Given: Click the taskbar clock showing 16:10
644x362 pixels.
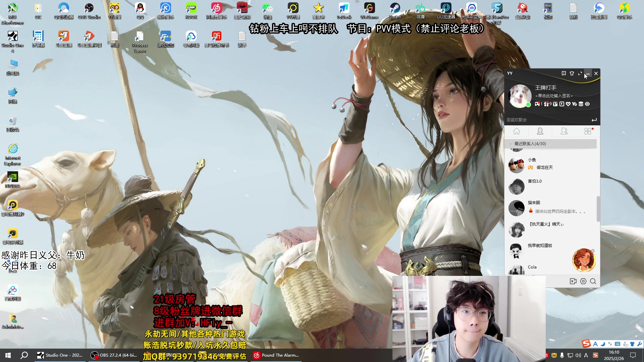Looking at the screenshot, I should tap(614, 355).
